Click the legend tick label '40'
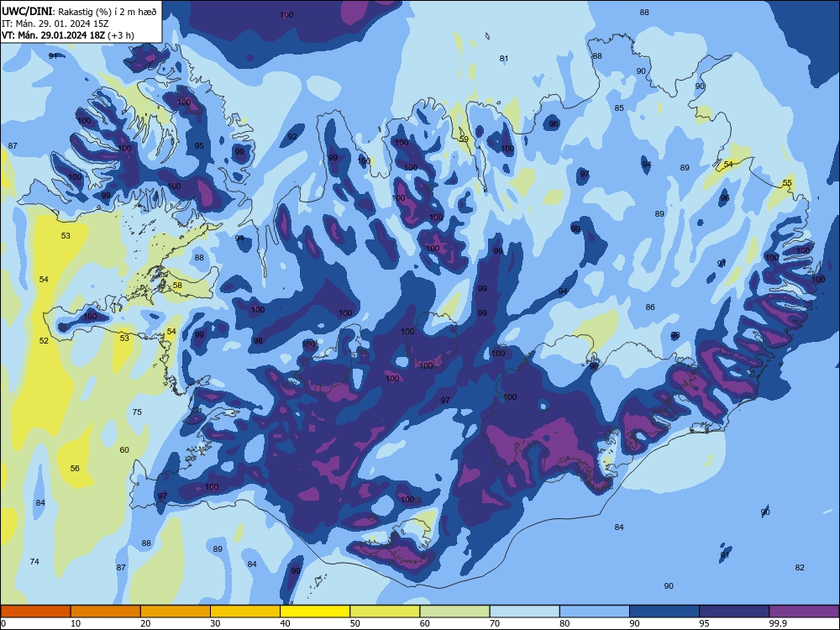This screenshot has width=840, height=630. [286, 623]
